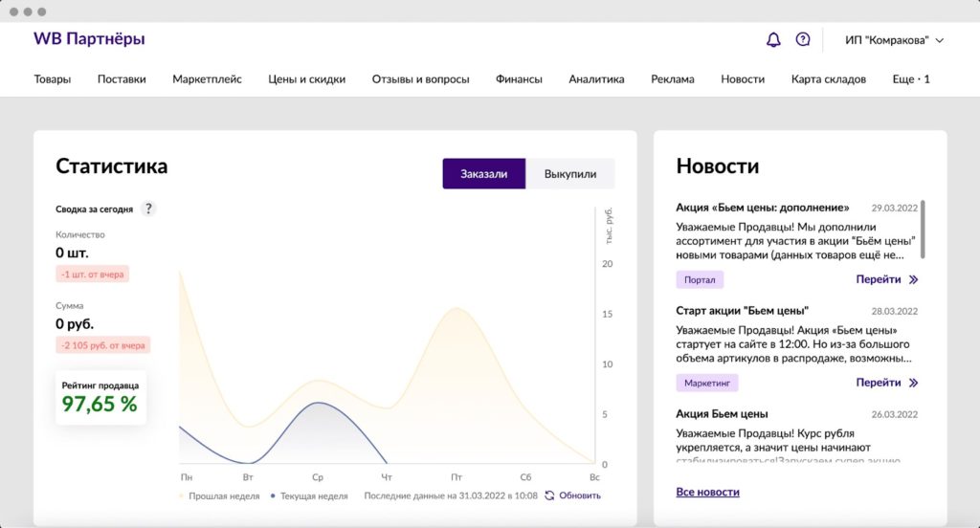
Task: Open the Финансы menu
Action: pyautogui.click(x=519, y=79)
